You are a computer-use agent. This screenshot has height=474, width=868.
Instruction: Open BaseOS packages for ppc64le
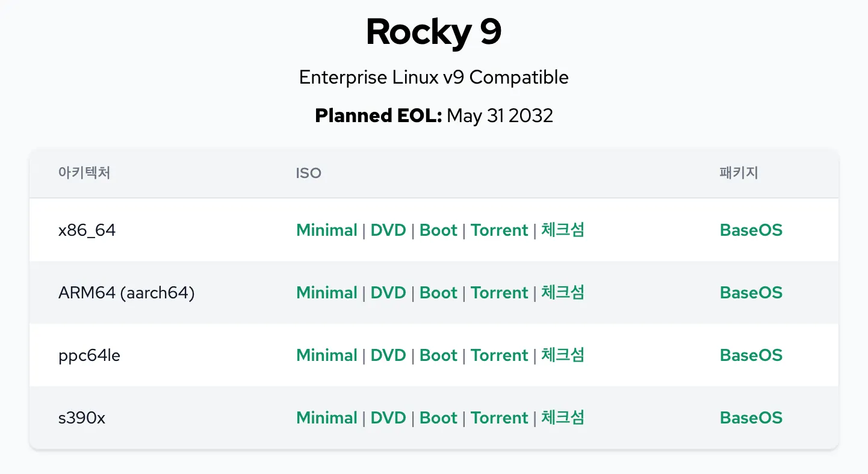pos(751,355)
